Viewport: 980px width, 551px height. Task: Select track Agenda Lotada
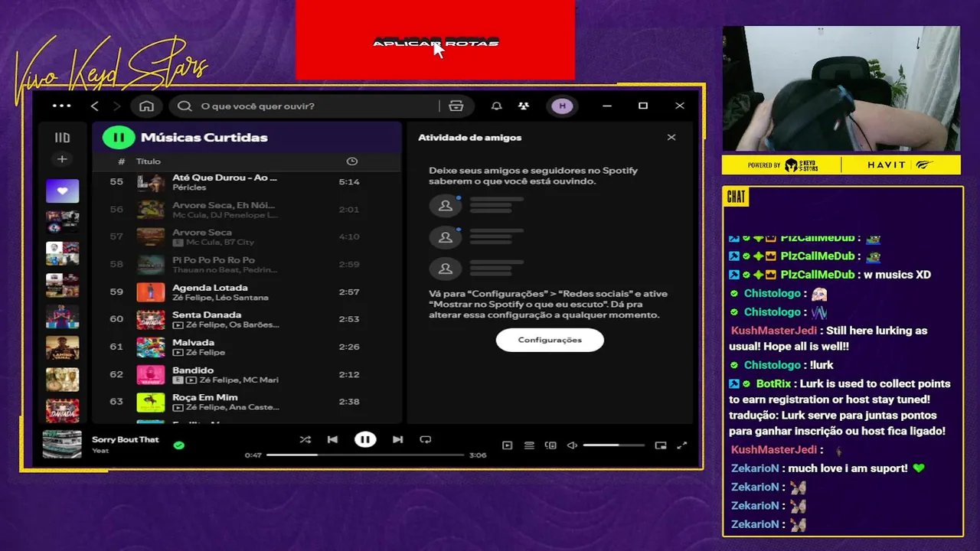[246, 292]
